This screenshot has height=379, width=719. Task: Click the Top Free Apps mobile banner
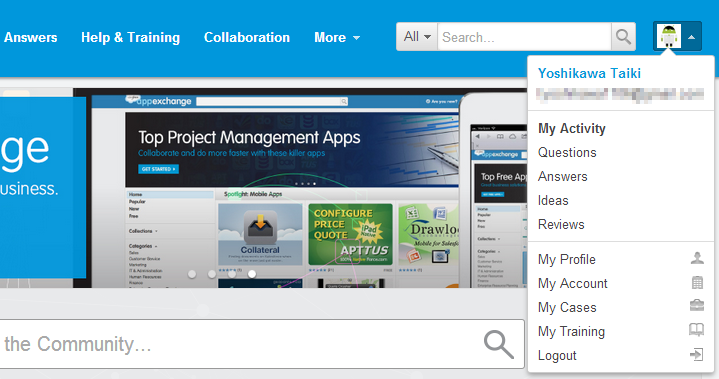[500, 182]
